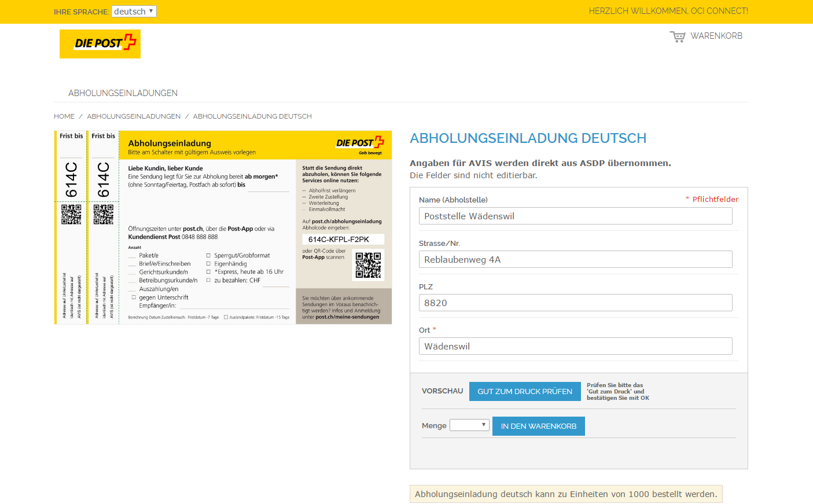
Task: Click the Abholungseinladung card preview image
Action: pos(223,227)
